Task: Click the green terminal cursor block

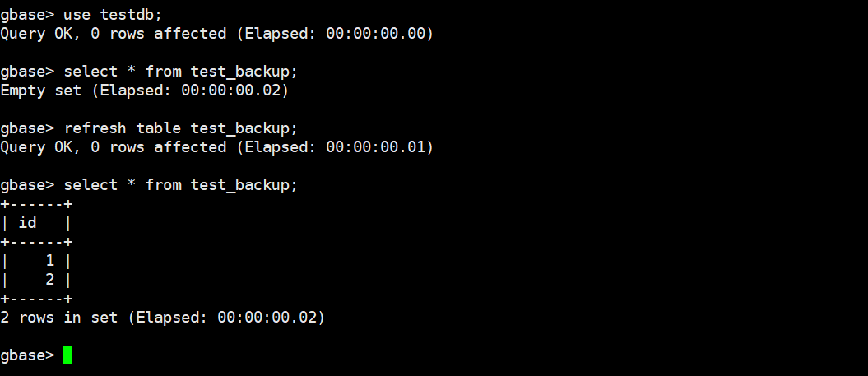Action: point(67,355)
